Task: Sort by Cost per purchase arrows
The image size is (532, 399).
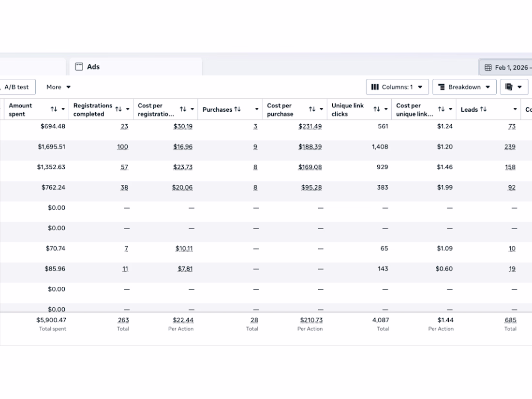Action: pyautogui.click(x=312, y=109)
